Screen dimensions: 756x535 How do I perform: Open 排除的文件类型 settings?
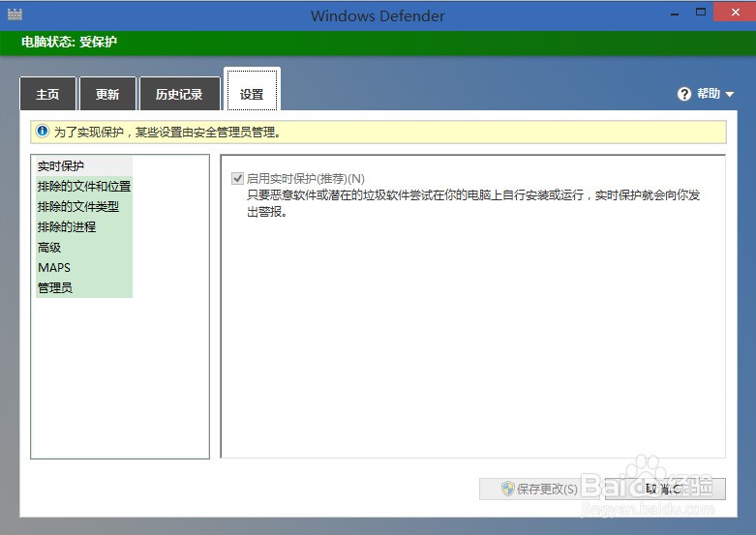(x=84, y=206)
